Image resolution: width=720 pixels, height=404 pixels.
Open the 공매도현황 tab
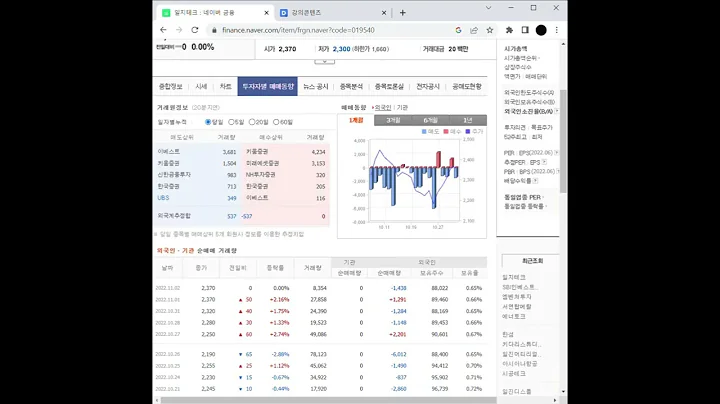[x=467, y=86]
